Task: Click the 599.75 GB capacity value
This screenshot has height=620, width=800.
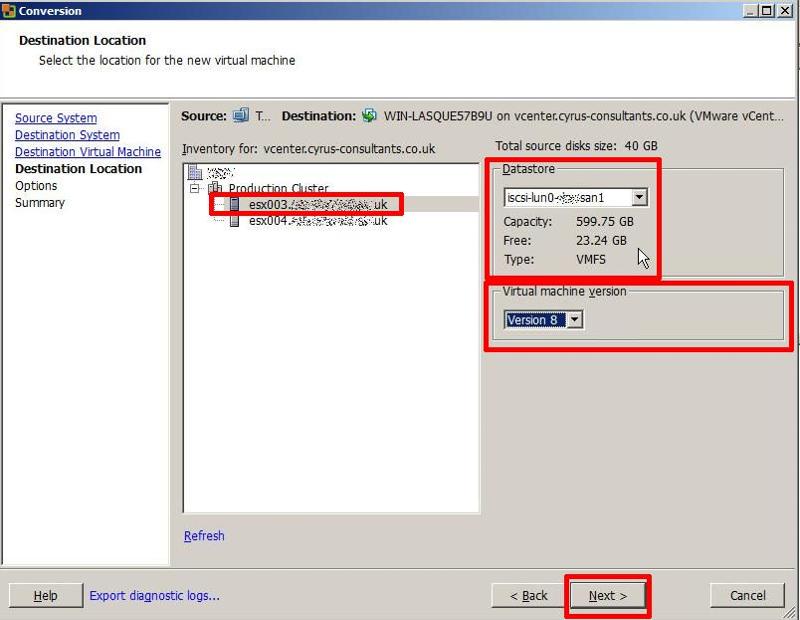Action: [605, 221]
